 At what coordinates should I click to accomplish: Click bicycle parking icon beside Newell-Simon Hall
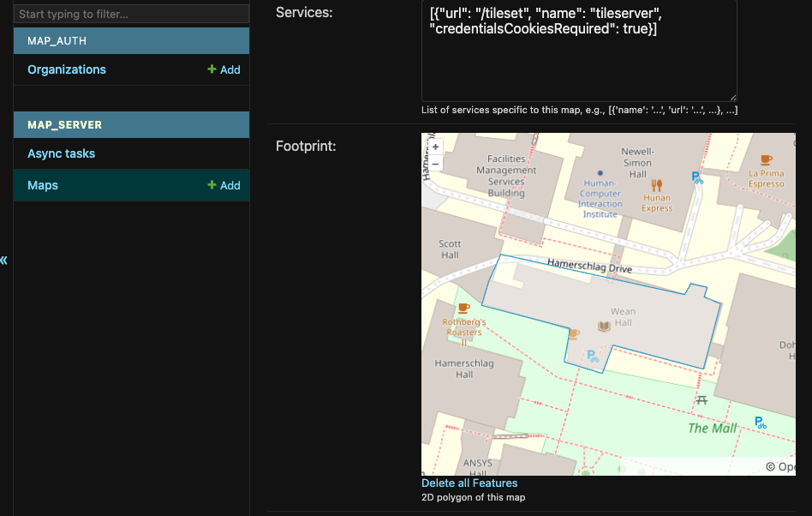(x=697, y=177)
